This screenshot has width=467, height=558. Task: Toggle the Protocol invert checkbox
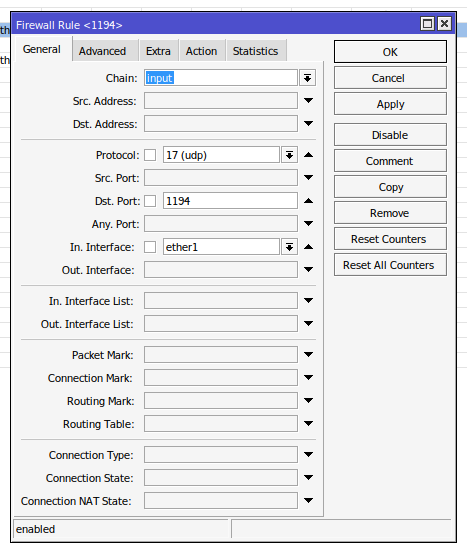click(150, 155)
